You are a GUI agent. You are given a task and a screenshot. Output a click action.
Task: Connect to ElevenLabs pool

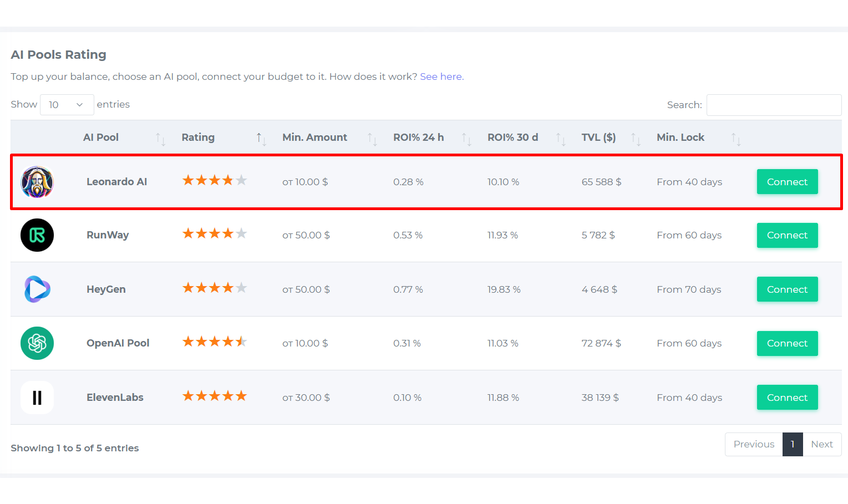pos(787,398)
